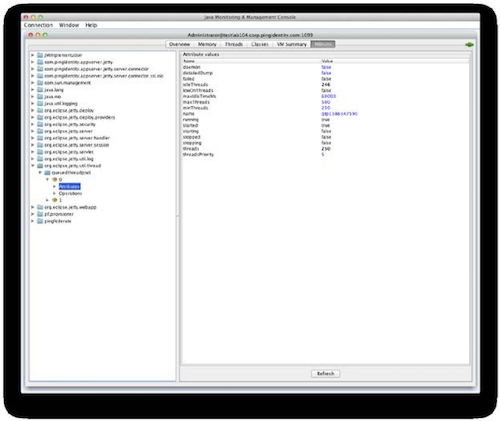
Task: Click the org.eclipse.jetty.server folder icon
Action: click(40, 131)
